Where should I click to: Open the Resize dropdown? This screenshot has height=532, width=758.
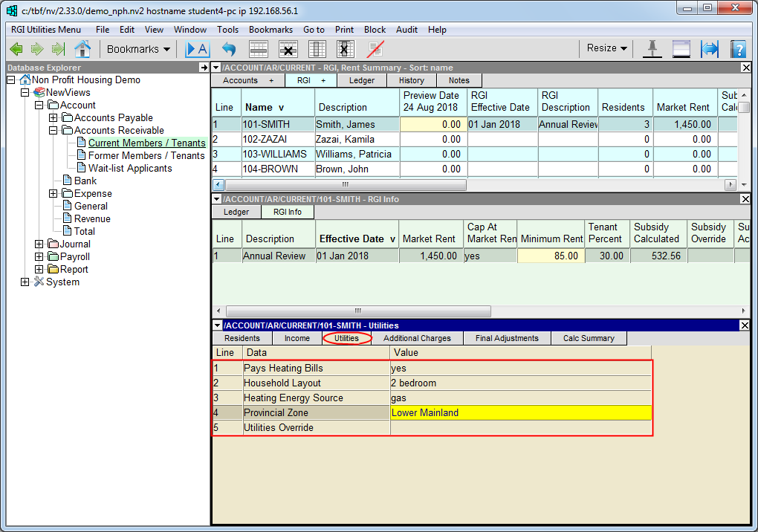pyautogui.click(x=606, y=48)
